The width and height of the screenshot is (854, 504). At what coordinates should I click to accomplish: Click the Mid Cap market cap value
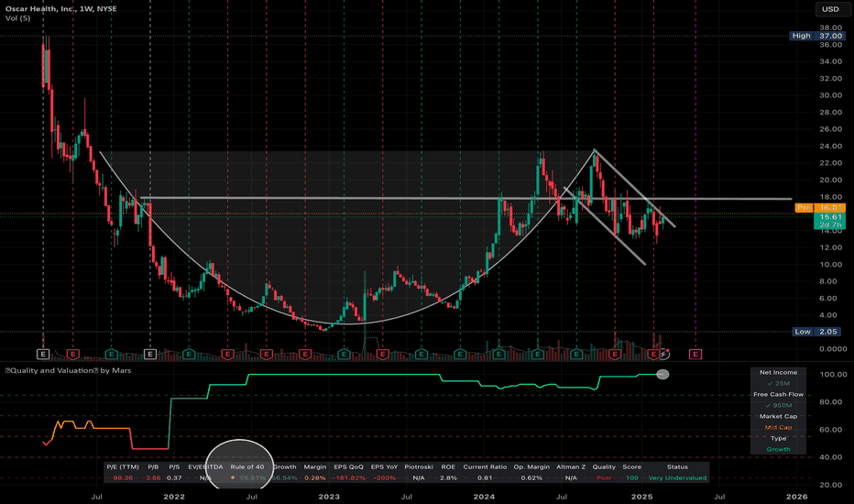(x=778, y=427)
